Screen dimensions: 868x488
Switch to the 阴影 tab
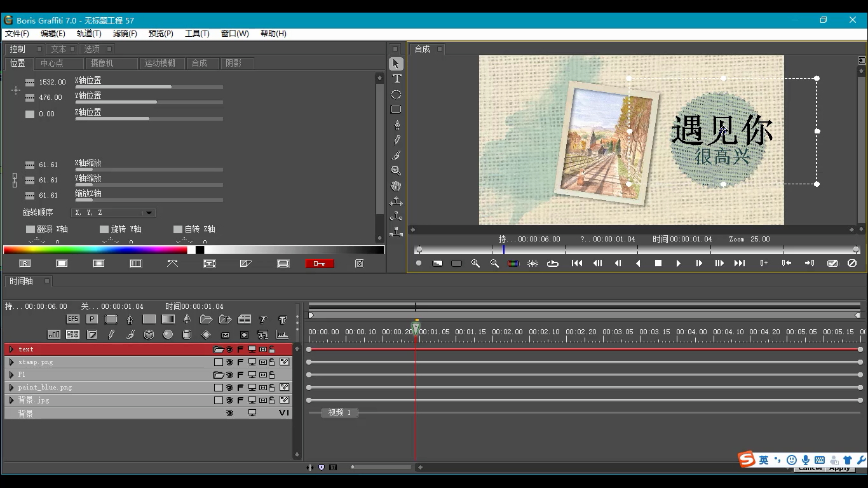(x=238, y=63)
